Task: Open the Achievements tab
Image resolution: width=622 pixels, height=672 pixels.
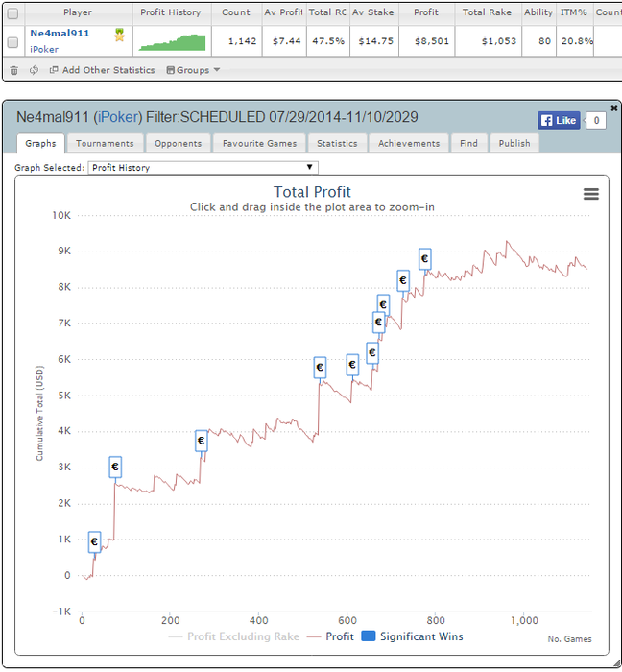Action: (409, 144)
